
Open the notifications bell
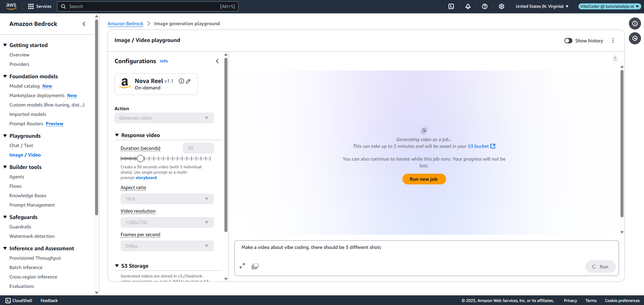pyautogui.click(x=468, y=6)
